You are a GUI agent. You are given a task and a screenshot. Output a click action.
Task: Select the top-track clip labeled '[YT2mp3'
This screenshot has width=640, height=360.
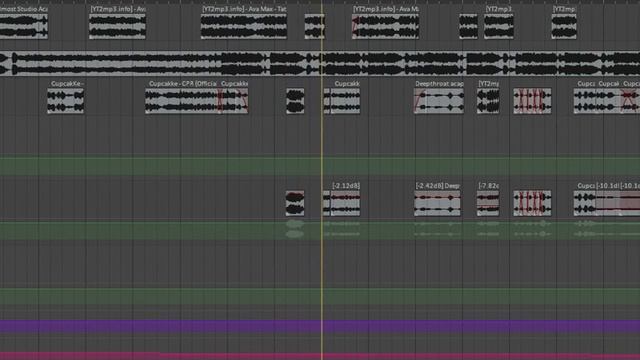pyautogui.click(x=499, y=27)
